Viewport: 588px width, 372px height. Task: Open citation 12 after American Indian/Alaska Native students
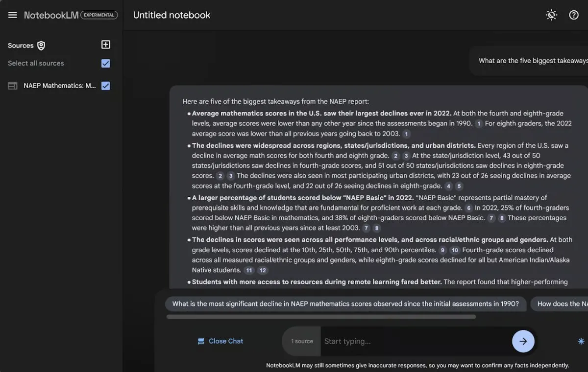click(263, 270)
